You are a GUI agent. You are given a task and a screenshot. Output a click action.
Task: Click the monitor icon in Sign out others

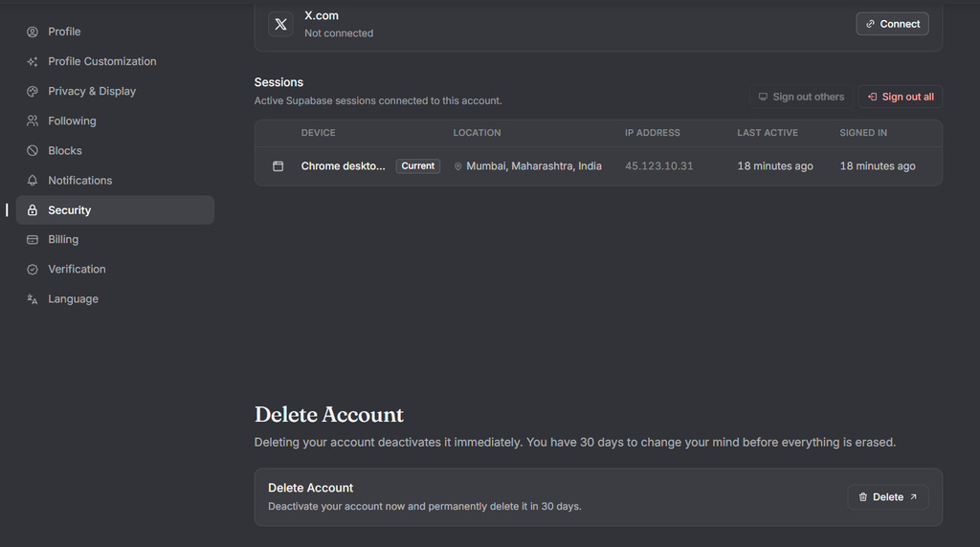(x=763, y=97)
